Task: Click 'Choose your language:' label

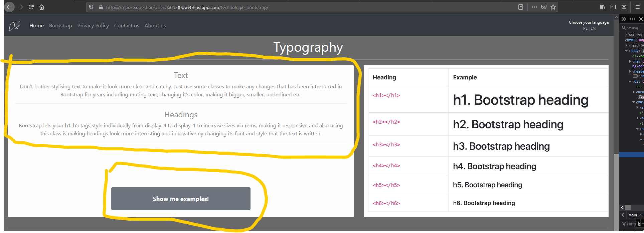Action: pos(589,22)
